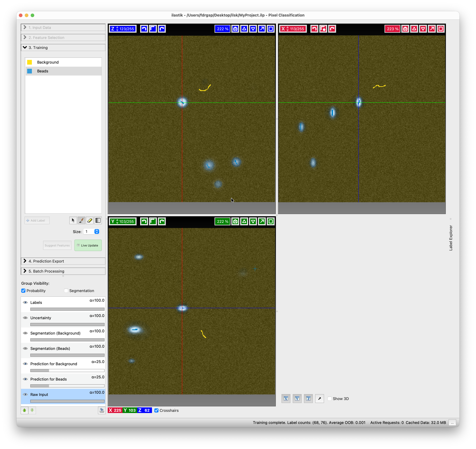Screen dimensions: 476x449
Task: Click the 222 % zoom button in Z view
Action: 223,29
